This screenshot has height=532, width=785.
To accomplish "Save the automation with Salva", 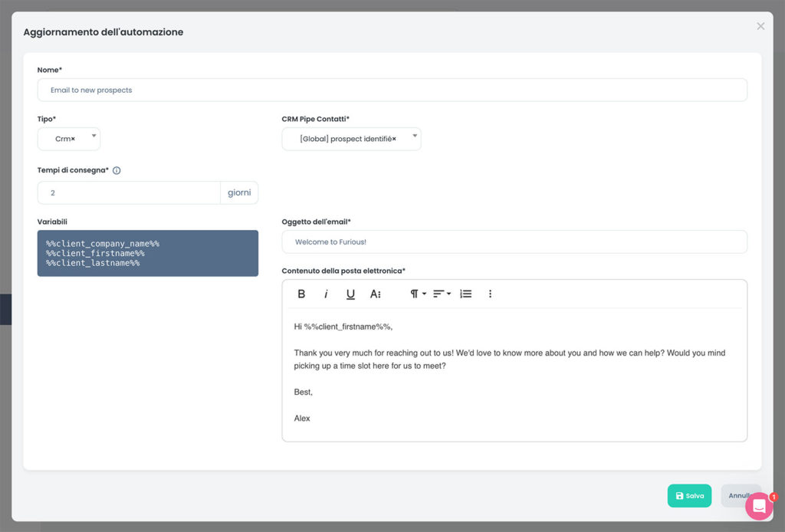I will 689,495.
